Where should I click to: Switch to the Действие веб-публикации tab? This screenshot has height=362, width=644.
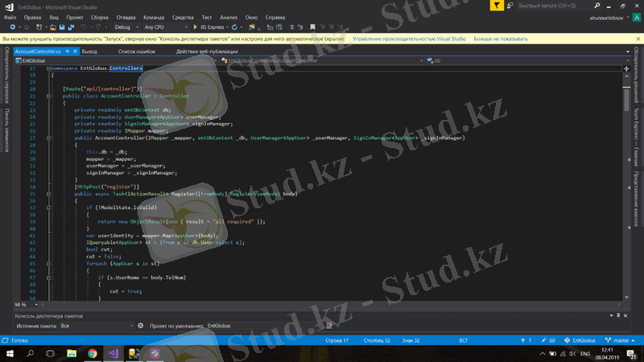207,51
